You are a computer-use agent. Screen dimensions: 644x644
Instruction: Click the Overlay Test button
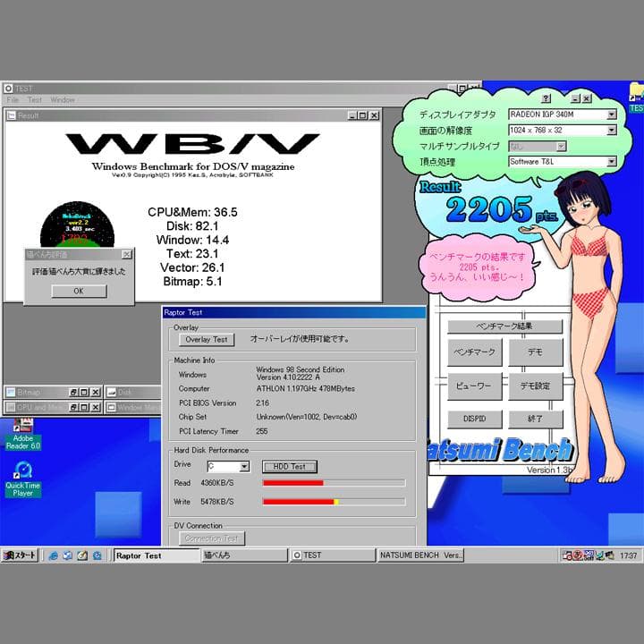click(207, 340)
